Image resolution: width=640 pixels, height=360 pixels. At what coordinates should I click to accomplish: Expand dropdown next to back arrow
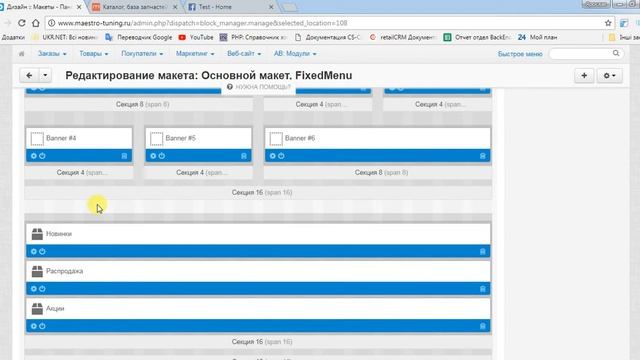click(45, 75)
